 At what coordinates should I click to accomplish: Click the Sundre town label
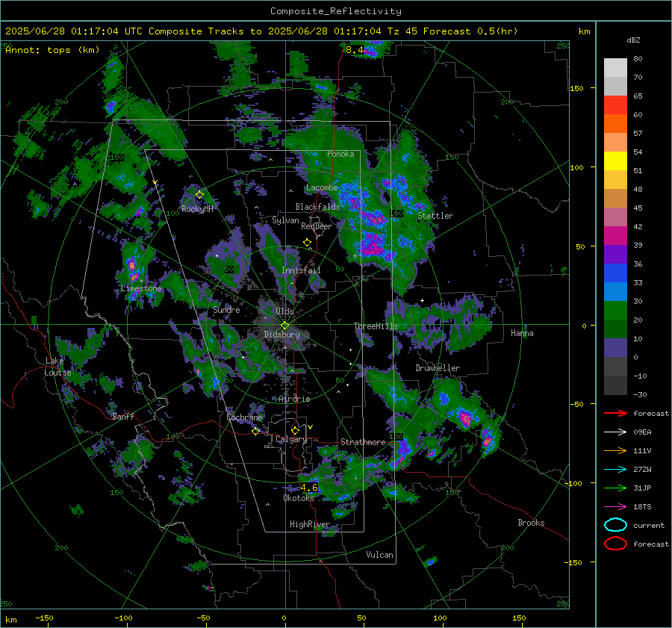pyautogui.click(x=226, y=310)
